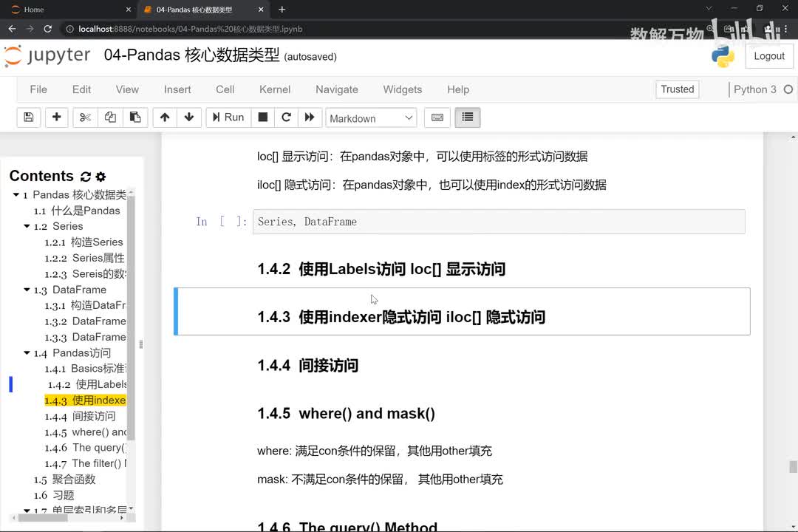The image size is (798, 532).
Task: Restart the kernel icon
Action: click(x=286, y=117)
